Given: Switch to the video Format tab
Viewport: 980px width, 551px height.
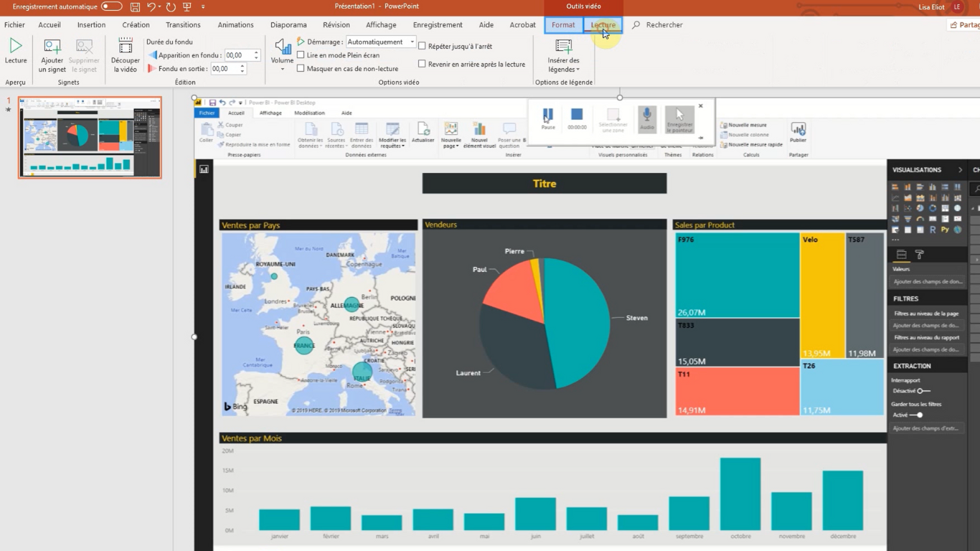Looking at the screenshot, I should pyautogui.click(x=563, y=25).
